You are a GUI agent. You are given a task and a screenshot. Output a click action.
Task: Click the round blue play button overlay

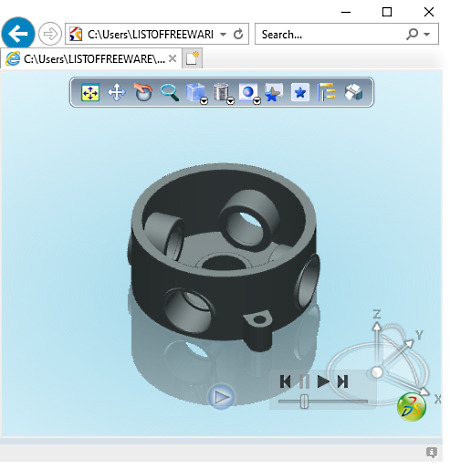point(221,397)
